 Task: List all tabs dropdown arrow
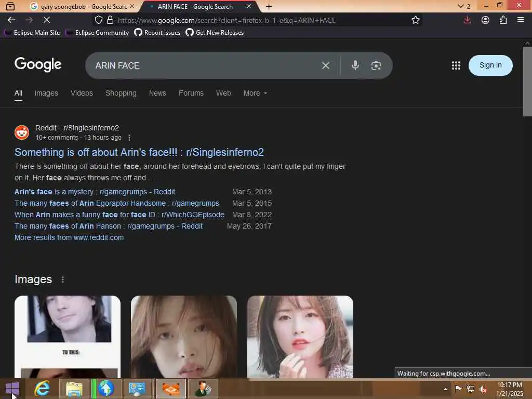[x=463, y=6]
